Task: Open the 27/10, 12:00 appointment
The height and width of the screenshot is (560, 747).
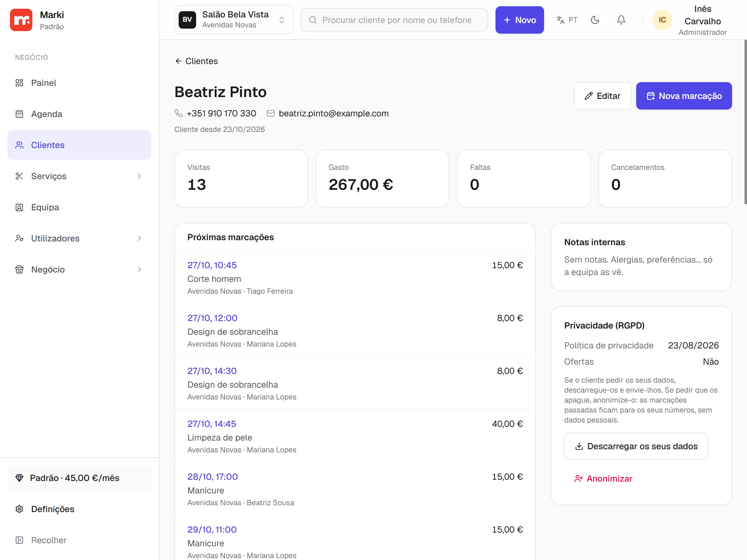Action: (355, 330)
